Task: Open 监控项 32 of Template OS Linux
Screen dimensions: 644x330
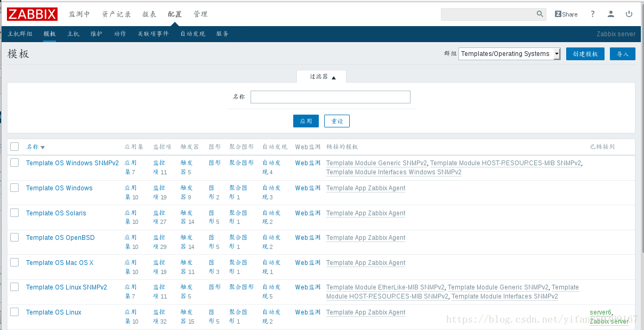Action: [x=159, y=317]
